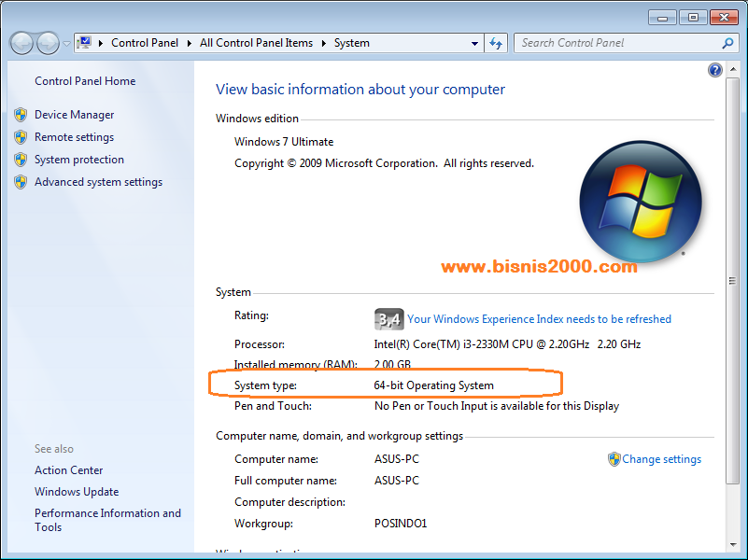This screenshot has width=748, height=560.
Task: Click the search magnifier icon
Action: click(x=726, y=43)
